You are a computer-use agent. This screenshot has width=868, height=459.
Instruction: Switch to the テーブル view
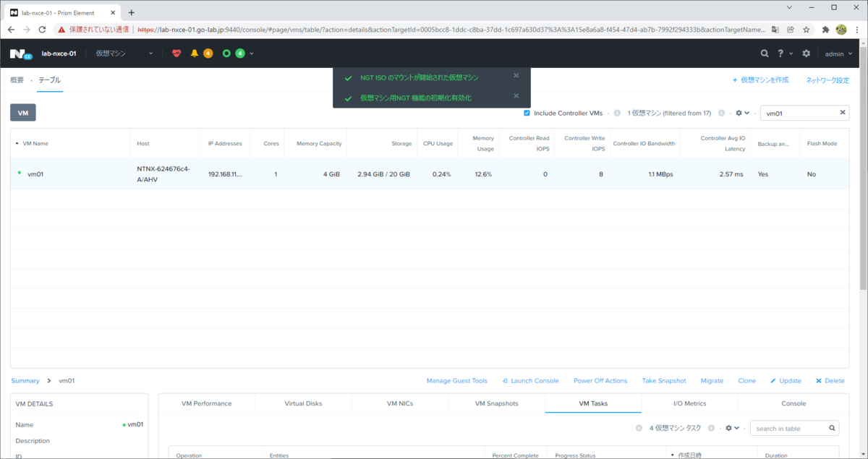click(50, 80)
